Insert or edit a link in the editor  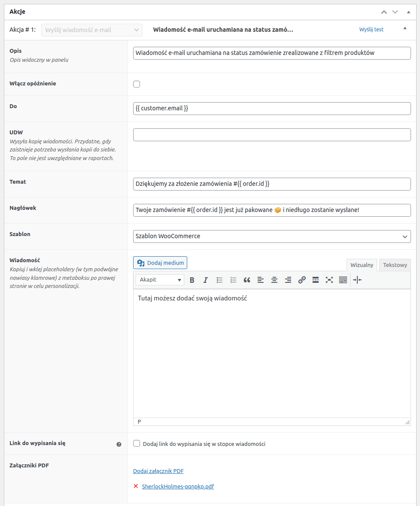pyautogui.click(x=302, y=280)
